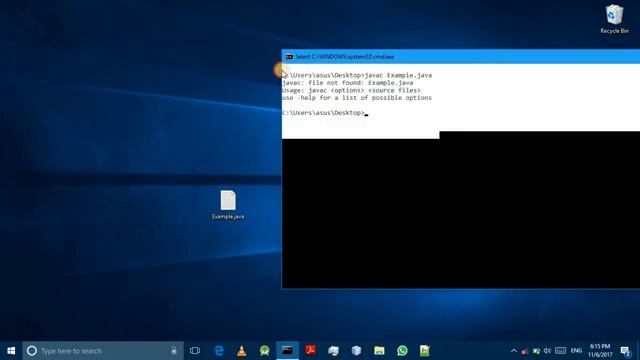Open the clock showing 6:15 PM
Viewport: 640px width, 360px height.
click(x=600, y=351)
